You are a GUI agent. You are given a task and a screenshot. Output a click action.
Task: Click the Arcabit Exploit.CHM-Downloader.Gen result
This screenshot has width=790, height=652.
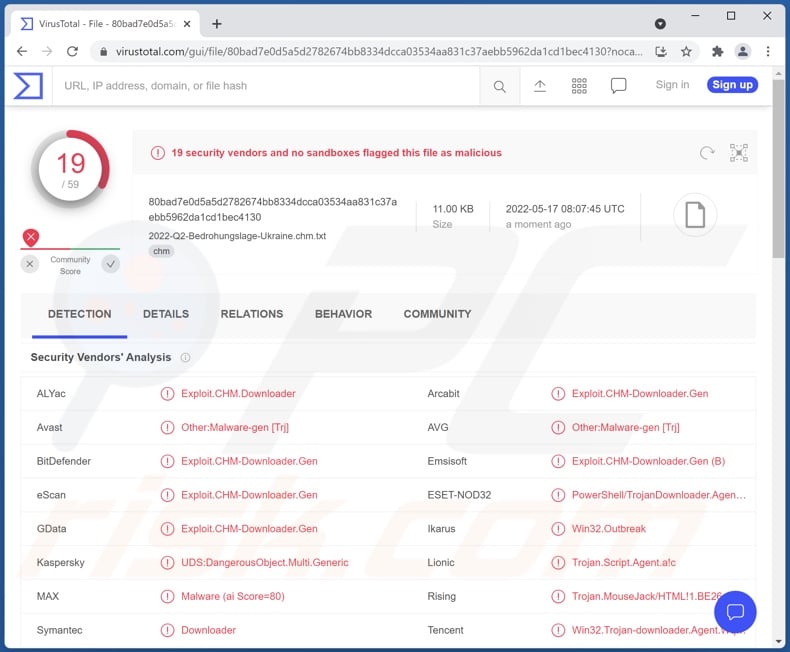tap(640, 394)
